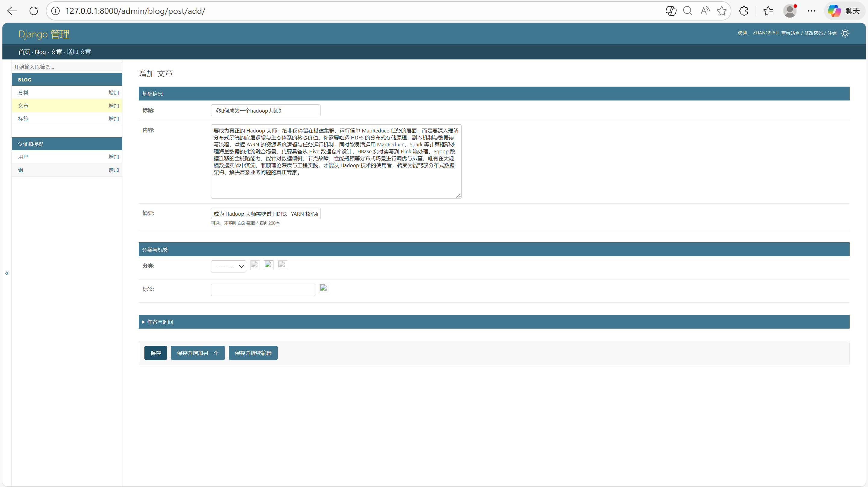
Task: Click the add tag icon next to 标签 field
Action: point(324,288)
